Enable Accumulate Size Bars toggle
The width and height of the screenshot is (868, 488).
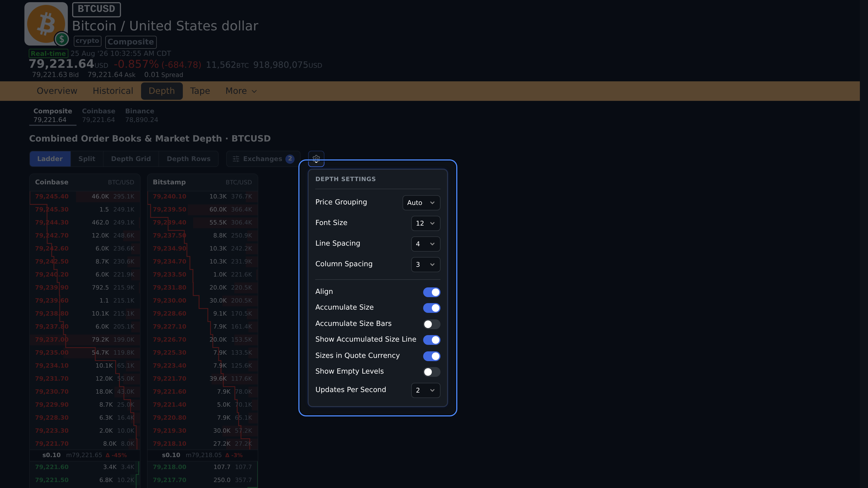432,324
